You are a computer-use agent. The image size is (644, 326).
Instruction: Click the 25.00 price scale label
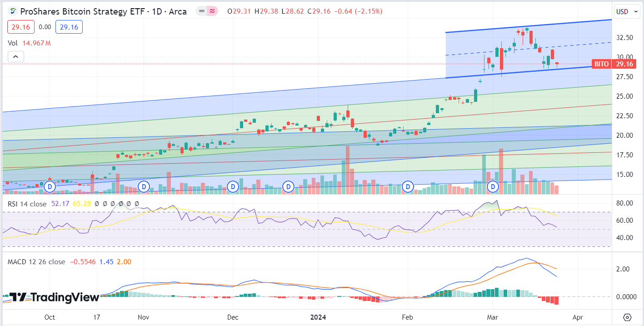pyautogui.click(x=625, y=96)
